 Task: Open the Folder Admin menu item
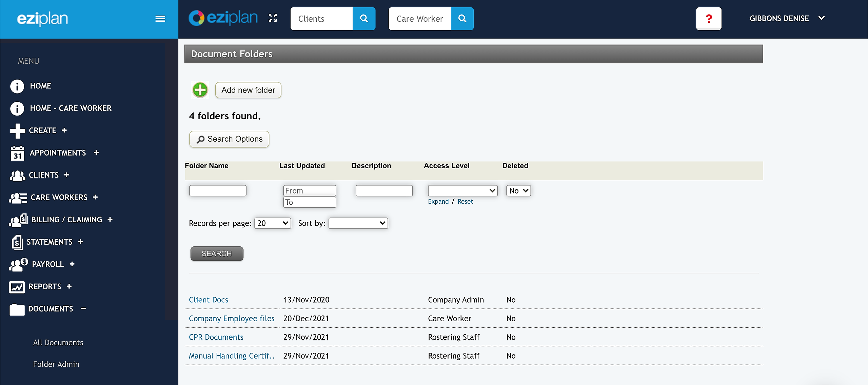56,364
